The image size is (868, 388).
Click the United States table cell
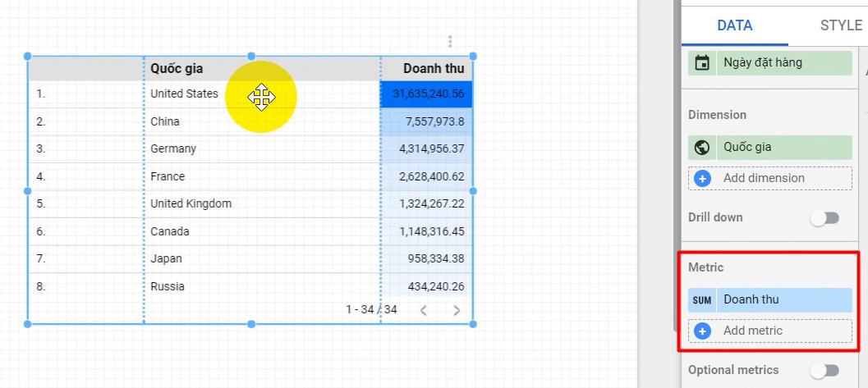(184, 94)
